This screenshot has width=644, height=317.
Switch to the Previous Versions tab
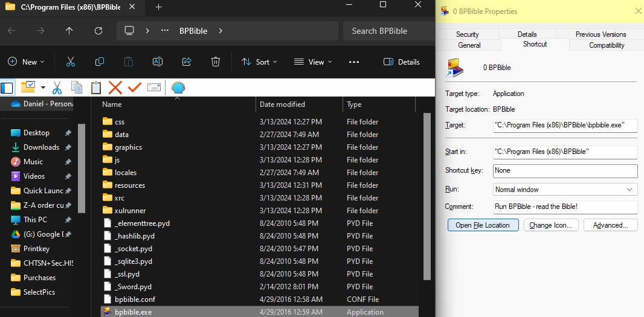click(x=601, y=34)
